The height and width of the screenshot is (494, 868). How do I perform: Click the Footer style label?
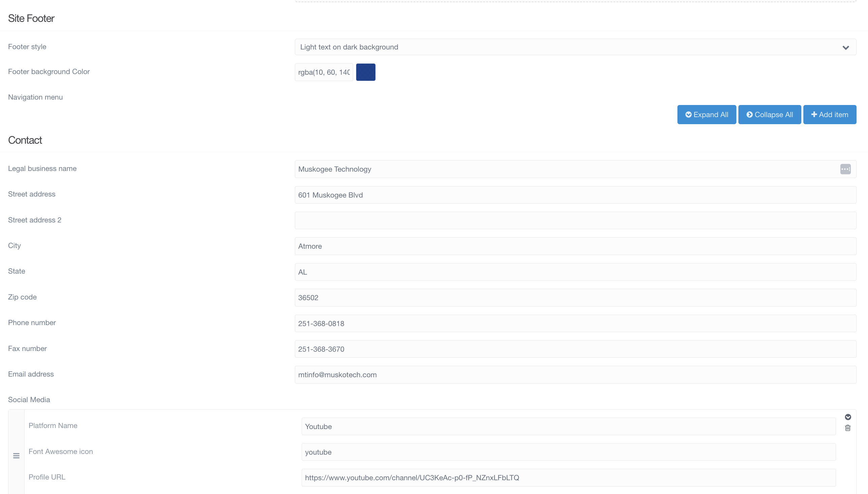[x=27, y=47]
